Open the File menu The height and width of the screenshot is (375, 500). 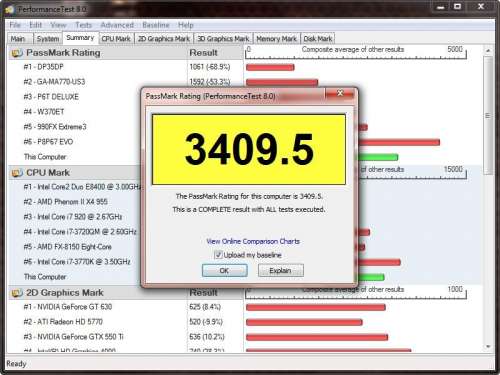coord(15,25)
